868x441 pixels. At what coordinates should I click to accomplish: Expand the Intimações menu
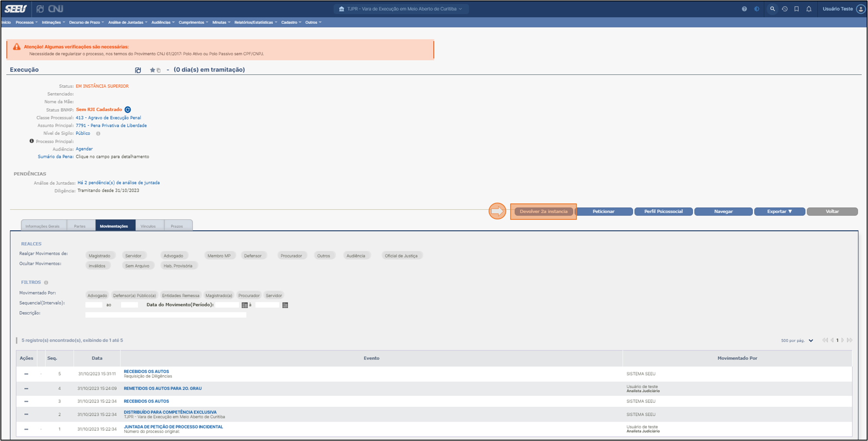point(53,23)
